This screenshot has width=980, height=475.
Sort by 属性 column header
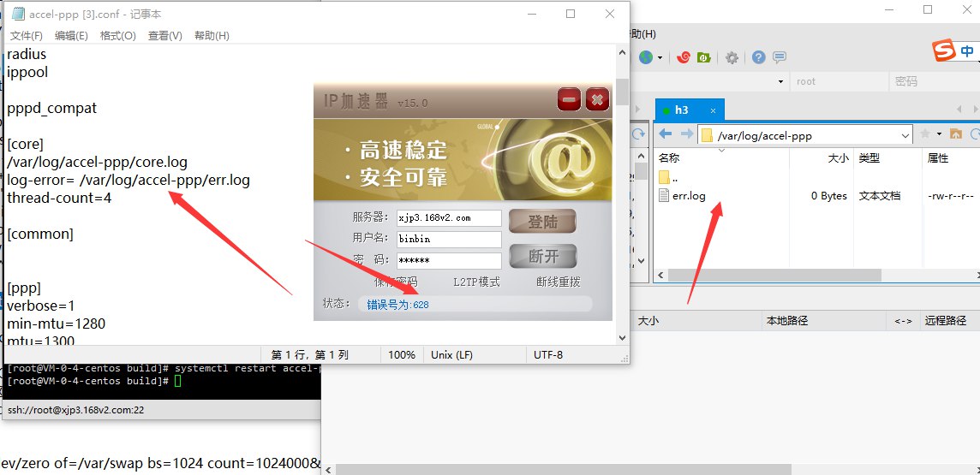tap(938, 158)
